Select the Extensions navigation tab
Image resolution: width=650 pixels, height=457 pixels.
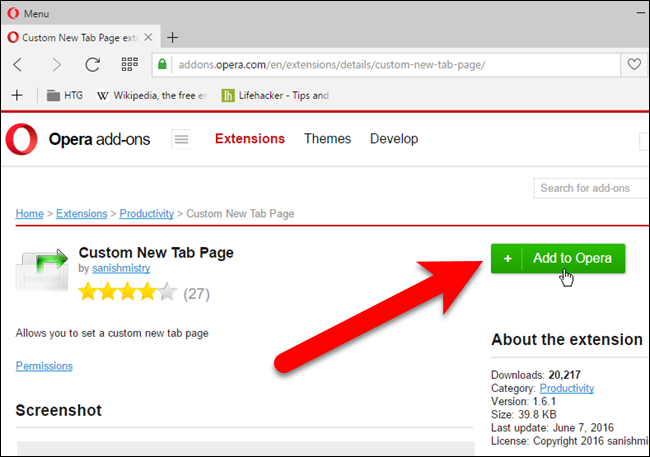[x=250, y=139]
